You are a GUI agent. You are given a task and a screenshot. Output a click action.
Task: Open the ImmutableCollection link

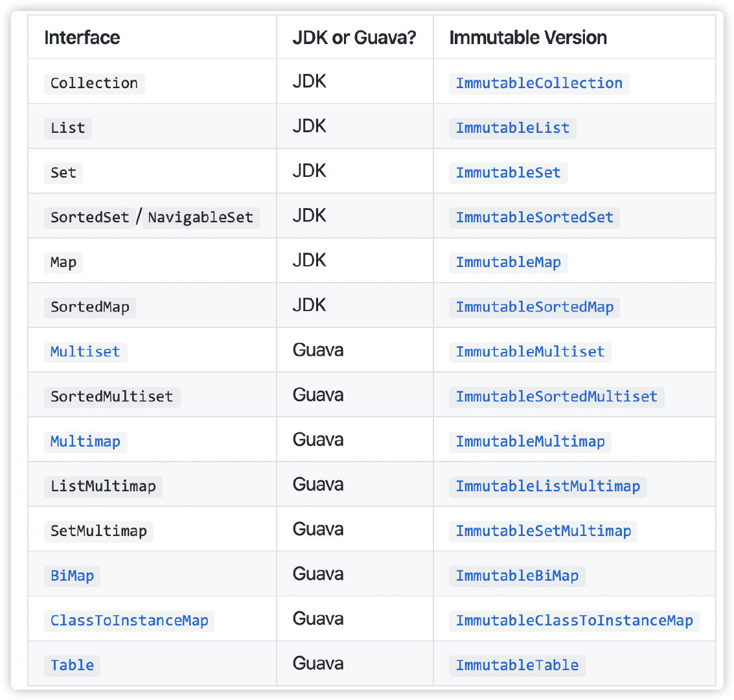[x=538, y=83]
